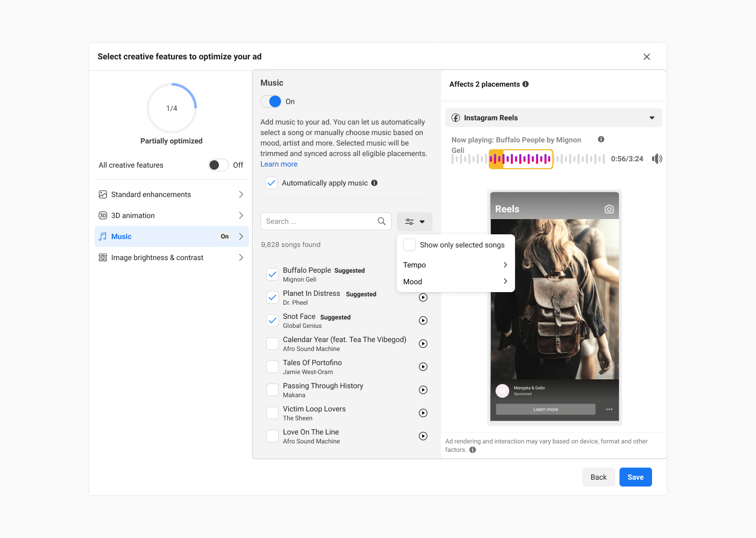Open the song filter dropdown button
Image resolution: width=756 pixels, height=538 pixels.
[414, 222]
